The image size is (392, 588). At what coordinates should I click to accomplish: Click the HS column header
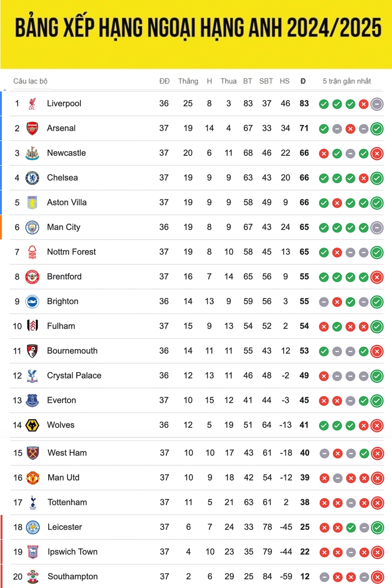pos(284,81)
